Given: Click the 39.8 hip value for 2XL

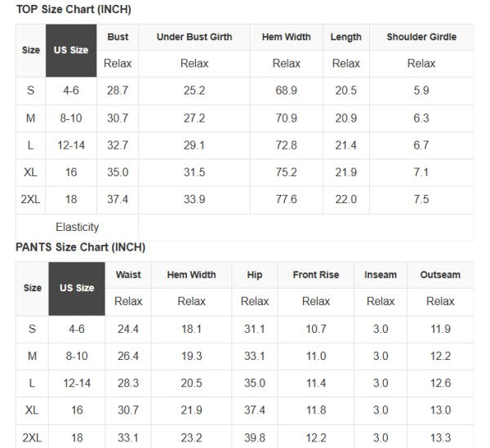Looking at the screenshot, I should tap(255, 438).
